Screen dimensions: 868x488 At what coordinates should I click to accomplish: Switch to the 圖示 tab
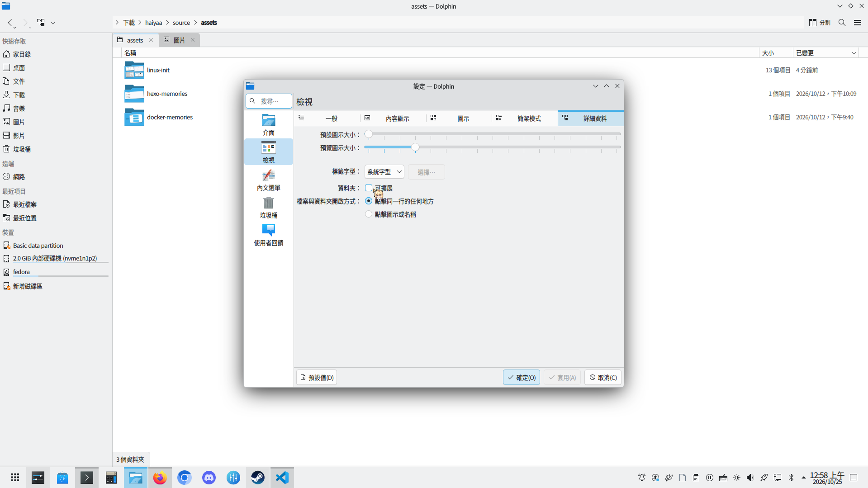459,118
